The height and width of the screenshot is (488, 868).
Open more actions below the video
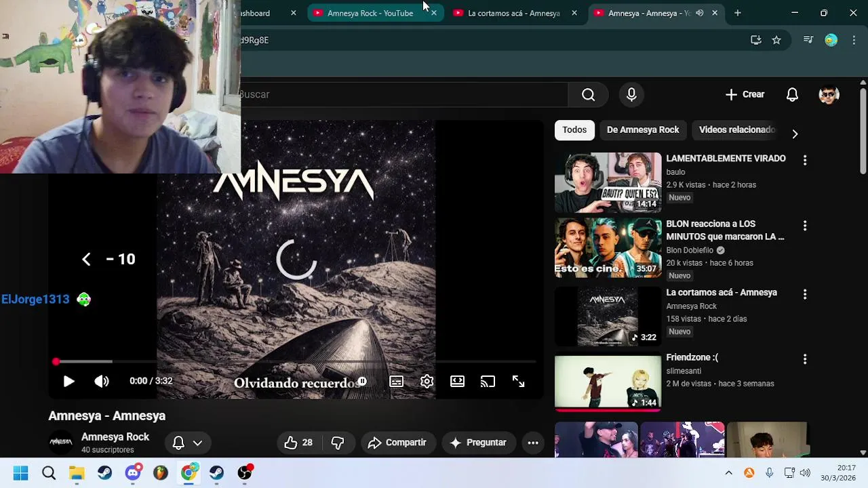click(533, 443)
